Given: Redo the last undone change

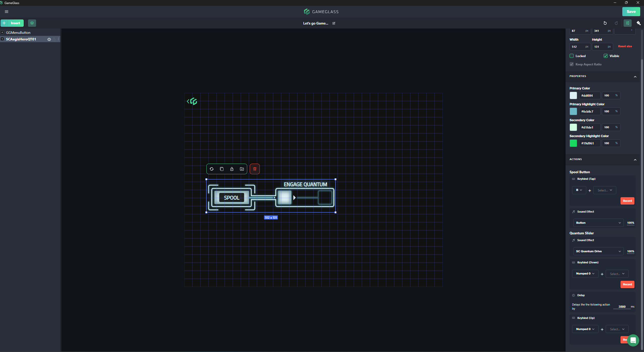Looking at the screenshot, I should click(616, 23).
